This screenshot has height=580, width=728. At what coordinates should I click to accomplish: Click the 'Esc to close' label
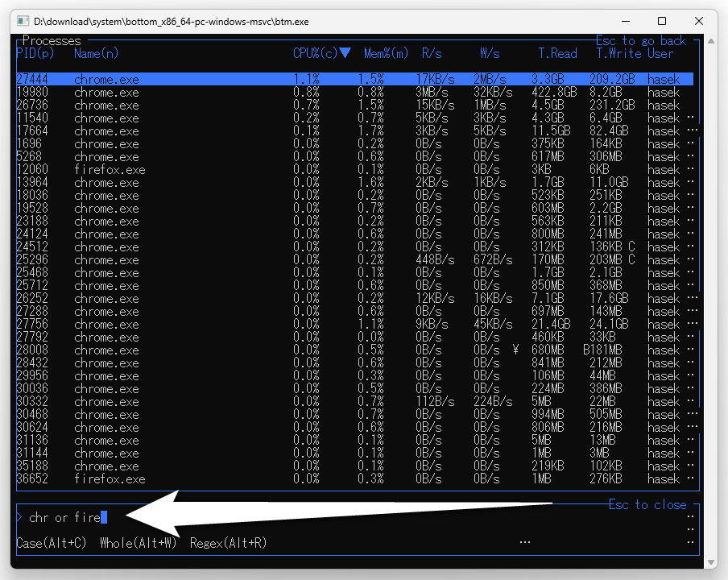[647, 504]
